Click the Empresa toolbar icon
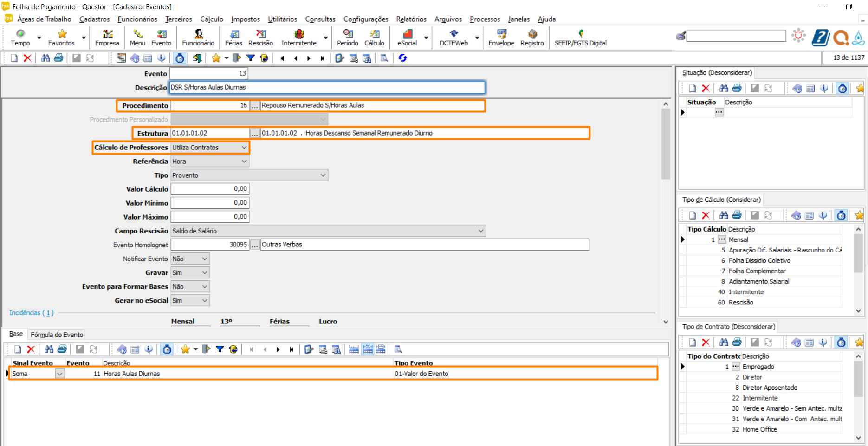 pos(107,37)
